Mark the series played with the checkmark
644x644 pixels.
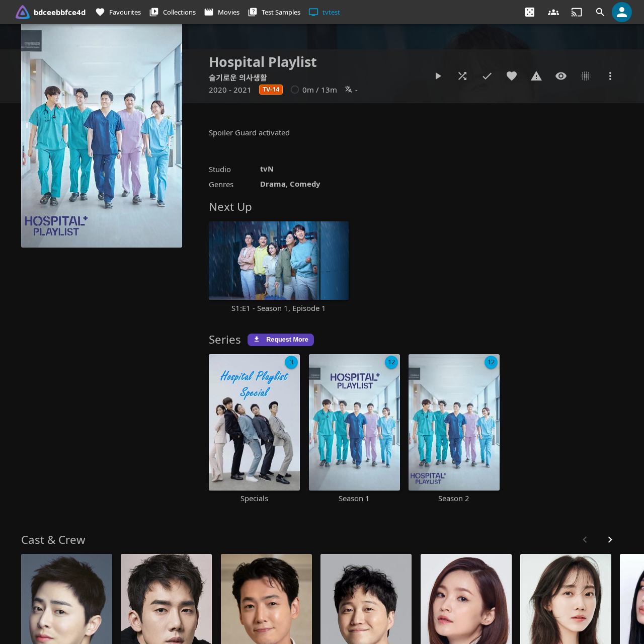[x=487, y=76]
